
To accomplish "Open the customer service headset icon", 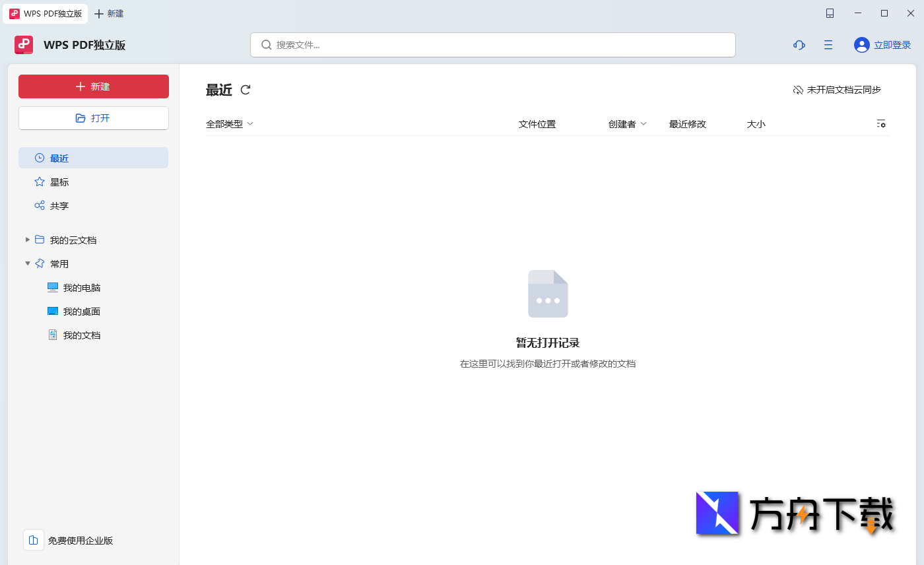I will pyautogui.click(x=799, y=45).
